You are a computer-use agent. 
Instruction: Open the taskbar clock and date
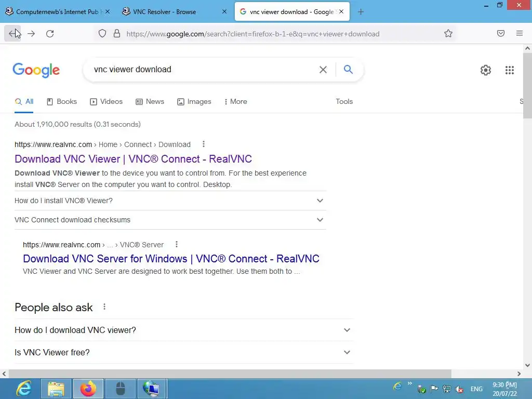(504, 389)
